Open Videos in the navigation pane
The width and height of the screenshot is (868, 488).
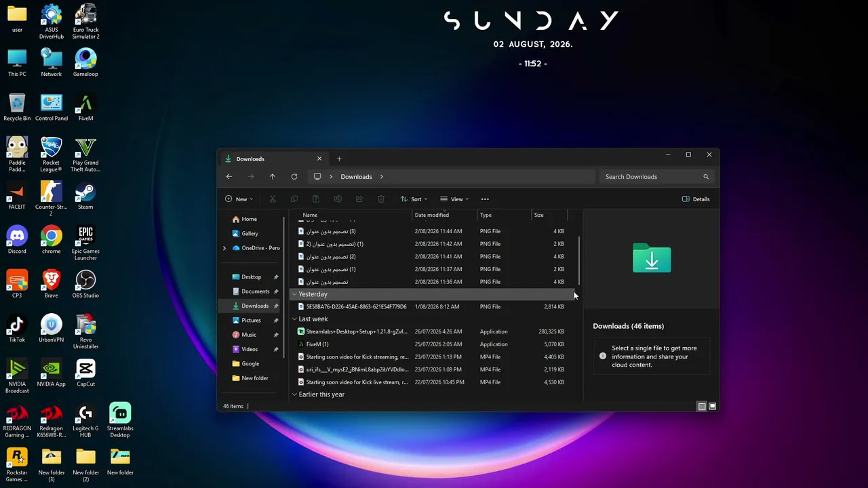point(250,350)
